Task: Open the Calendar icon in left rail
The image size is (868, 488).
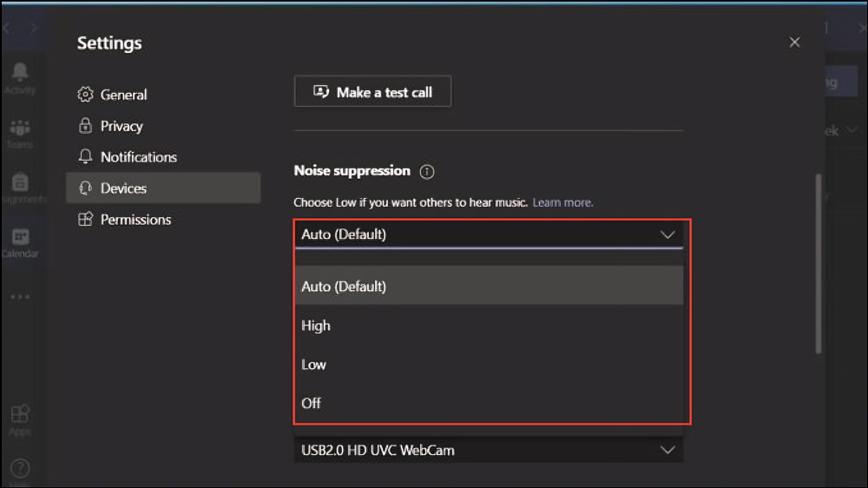Action: click(20, 238)
